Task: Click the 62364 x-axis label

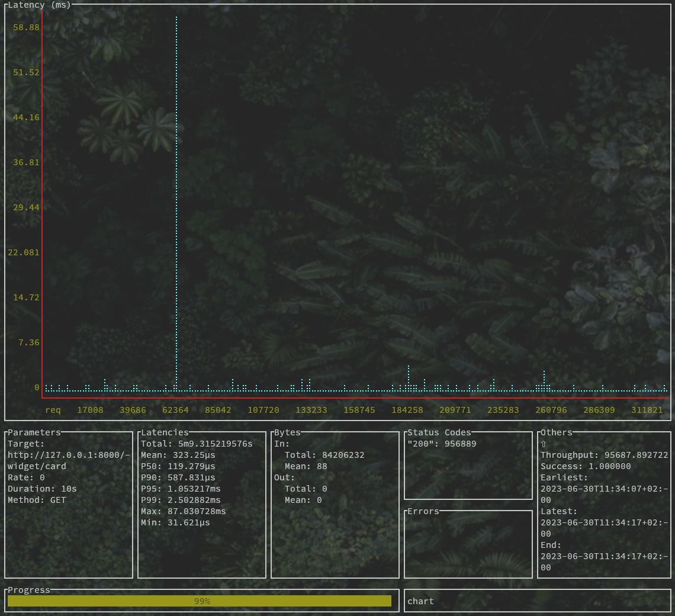Action: point(175,410)
